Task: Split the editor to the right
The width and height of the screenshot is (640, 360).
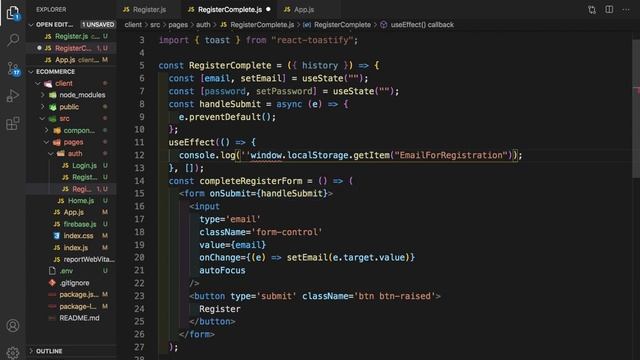Action: [x=609, y=9]
